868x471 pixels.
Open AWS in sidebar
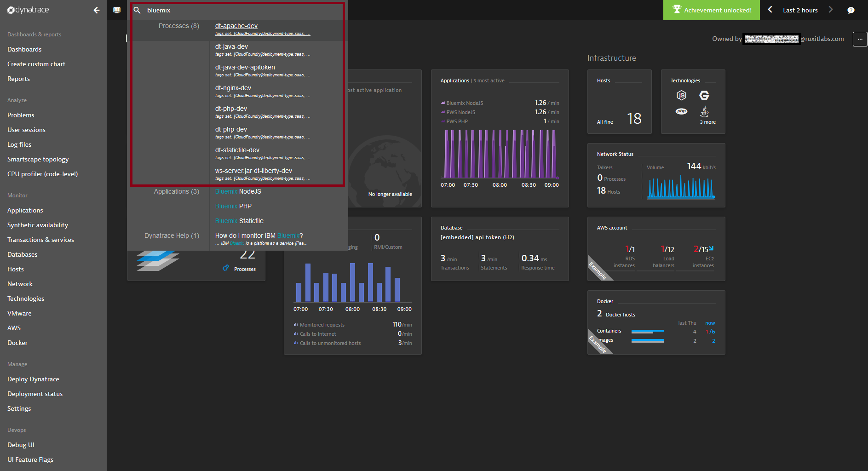14,328
